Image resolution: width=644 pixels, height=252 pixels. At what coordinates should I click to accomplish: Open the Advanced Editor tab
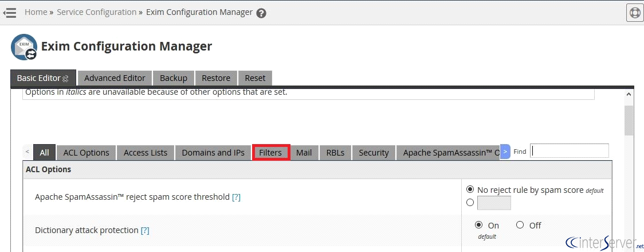[115, 78]
